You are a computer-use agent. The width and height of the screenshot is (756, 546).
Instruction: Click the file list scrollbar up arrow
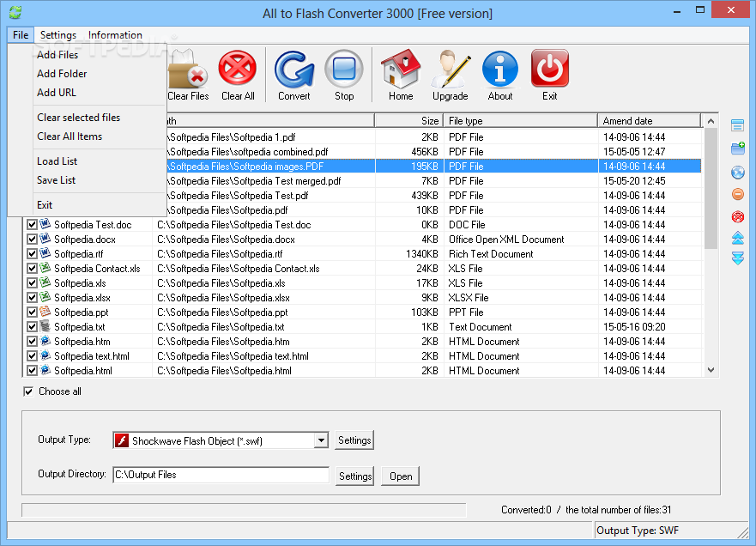click(x=711, y=121)
